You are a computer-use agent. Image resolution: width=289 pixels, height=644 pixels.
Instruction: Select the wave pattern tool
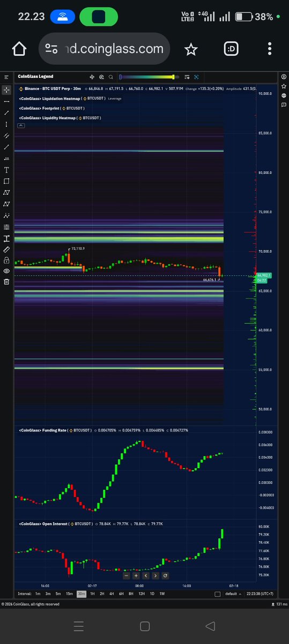pos(6,215)
